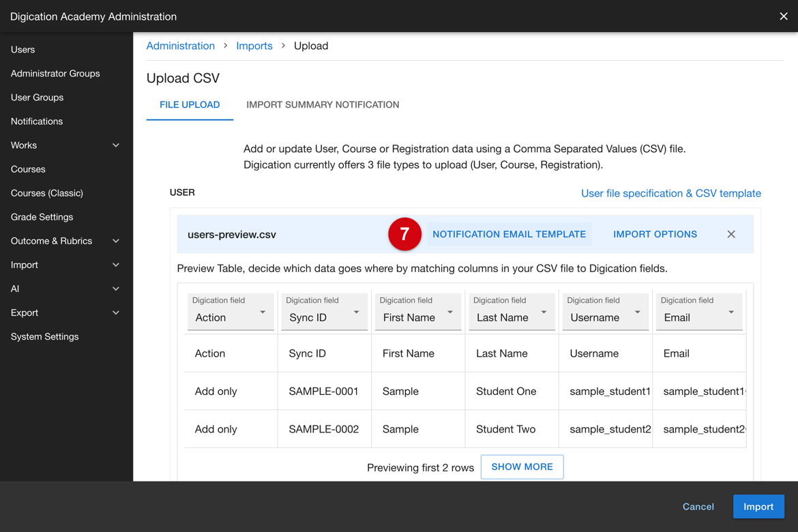Click the blue Import button
798x532 pixels.
[x=758, y=507]
